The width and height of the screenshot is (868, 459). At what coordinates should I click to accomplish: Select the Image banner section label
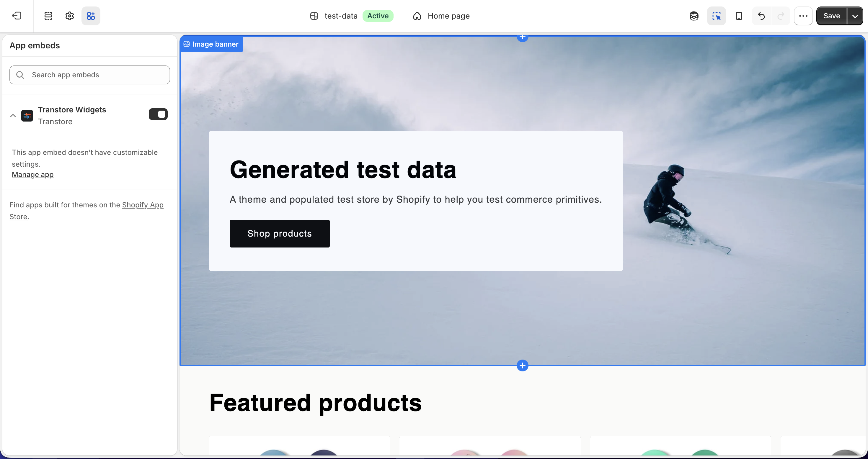(212, 44)
